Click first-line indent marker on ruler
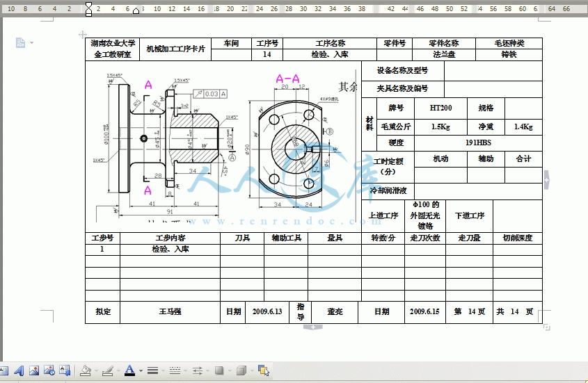The width and height of the screenshot is (588, 383). [88, 5]
